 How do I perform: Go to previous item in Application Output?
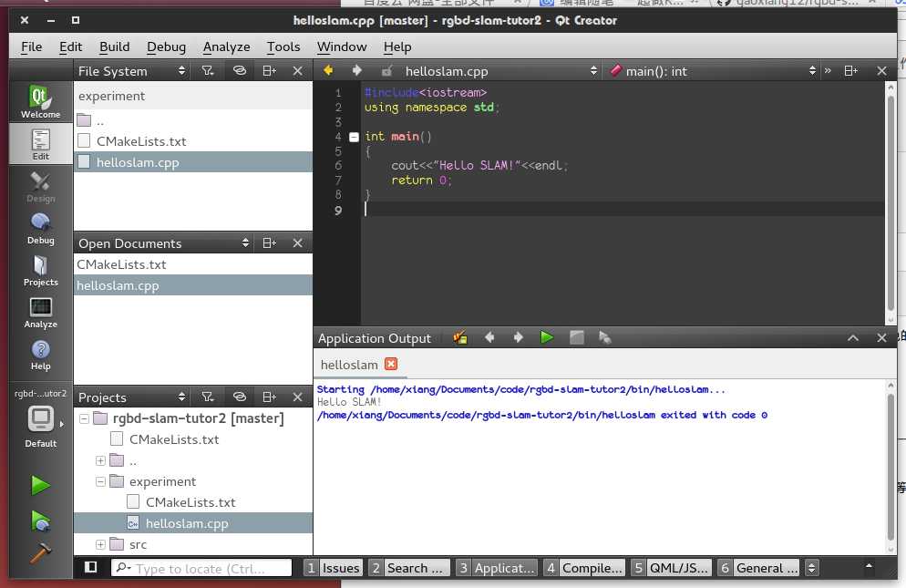pos(489,337)
